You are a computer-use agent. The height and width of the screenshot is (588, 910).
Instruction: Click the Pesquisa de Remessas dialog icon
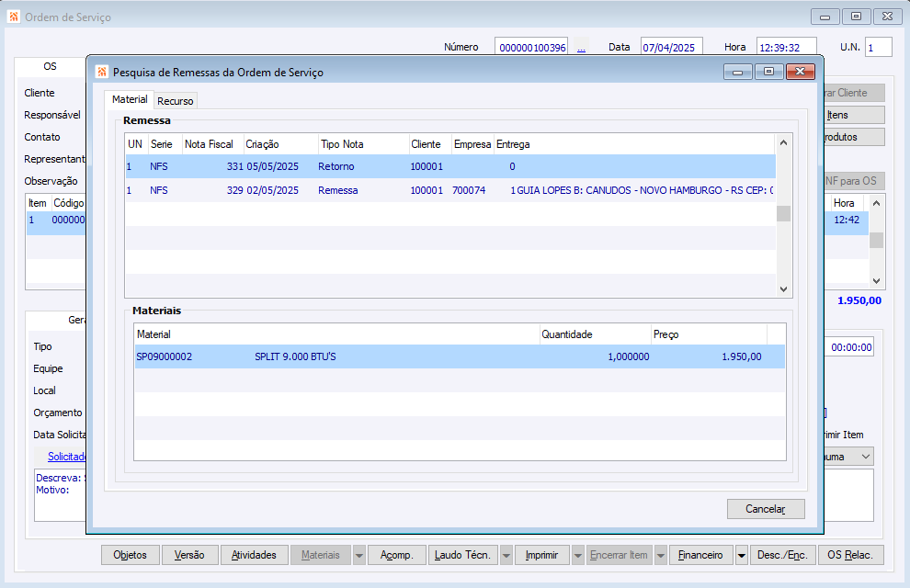[x=102, y=72]
